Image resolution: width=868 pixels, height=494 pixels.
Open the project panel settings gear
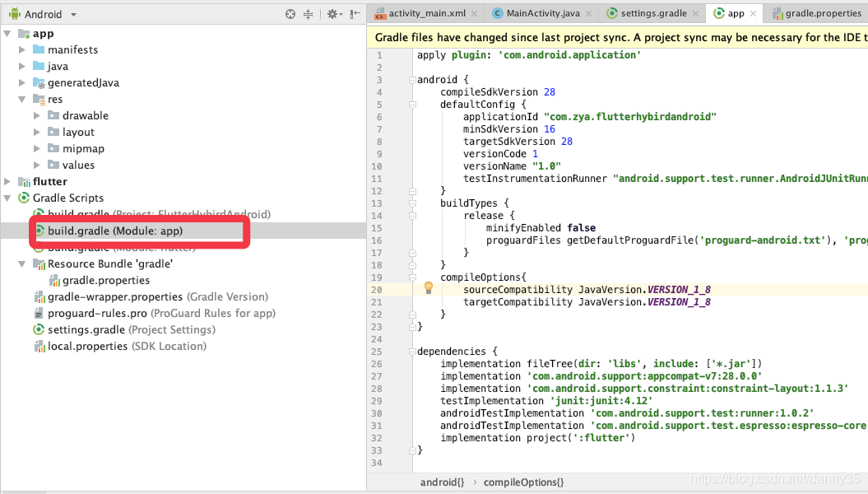coord(332,14)
